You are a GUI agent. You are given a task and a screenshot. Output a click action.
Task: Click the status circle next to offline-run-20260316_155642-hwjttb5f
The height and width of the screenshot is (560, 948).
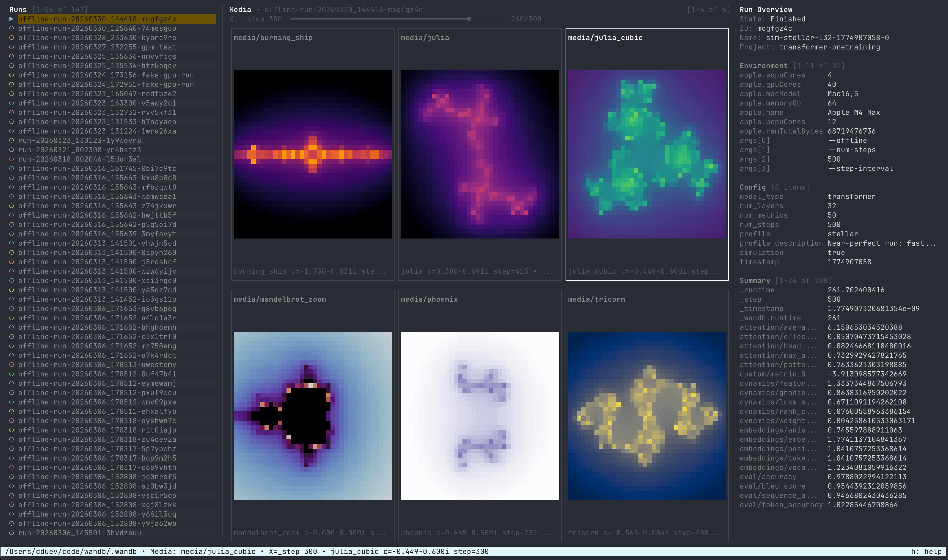(12, 215)
